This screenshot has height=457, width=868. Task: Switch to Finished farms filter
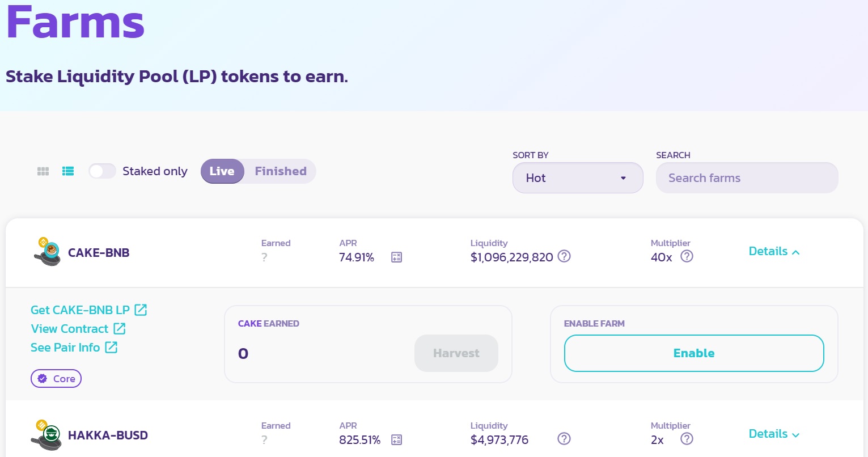point(281,171)
